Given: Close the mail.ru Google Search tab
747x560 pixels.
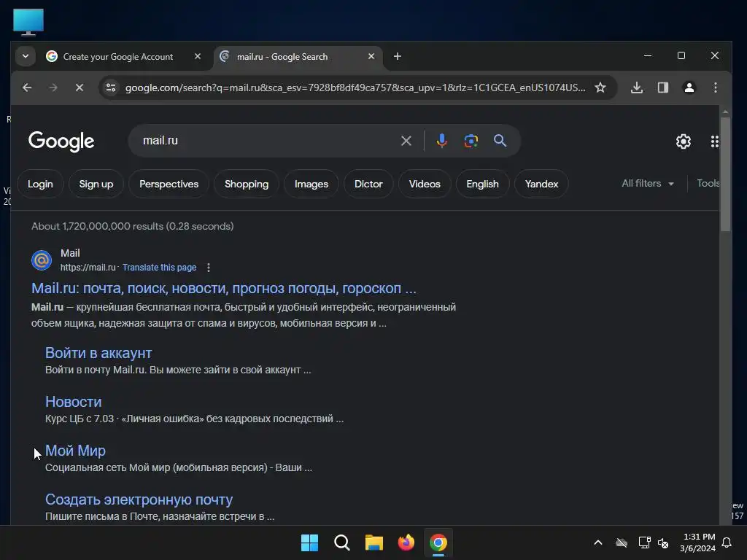Looking at the screenshot, I should click(x=371, y=56).
